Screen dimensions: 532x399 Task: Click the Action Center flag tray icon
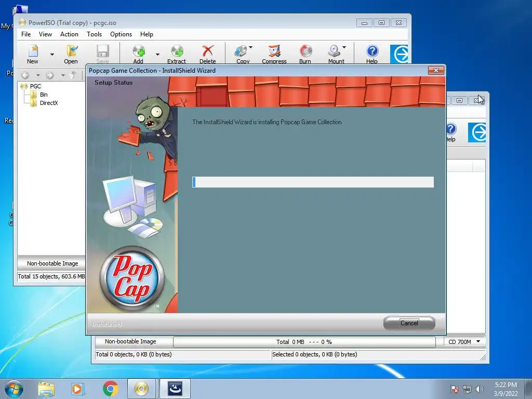[454, 389]
